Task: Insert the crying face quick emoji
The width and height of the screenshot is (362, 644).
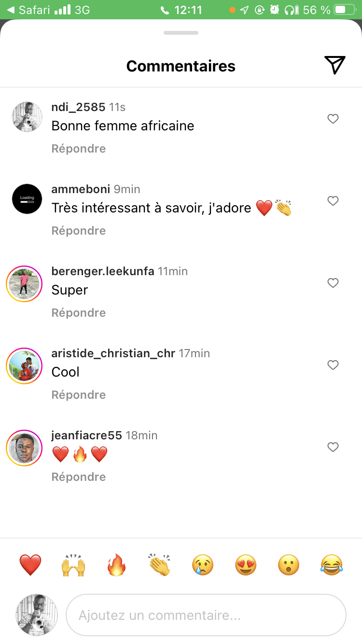Action: tap(203, 564)
